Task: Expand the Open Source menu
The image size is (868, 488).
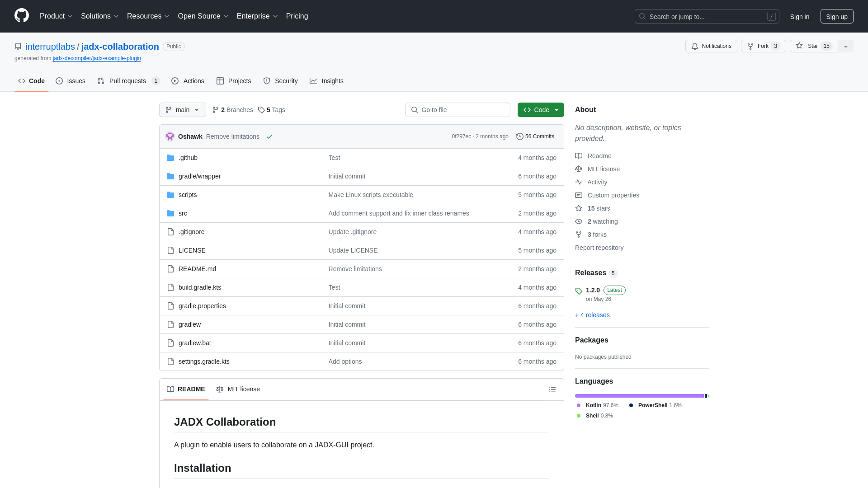Action: tap(203, 16)
